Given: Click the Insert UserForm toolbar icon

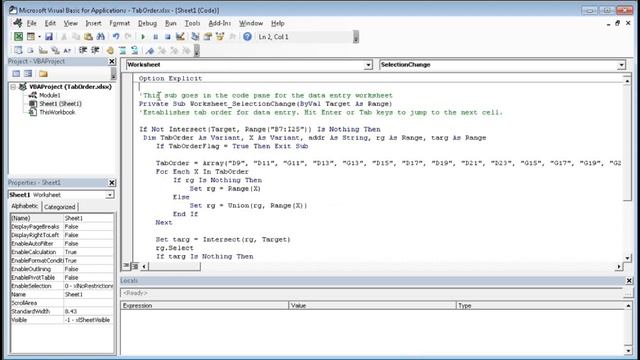Looking at the screenshot, I should click(x=31, y=37).
